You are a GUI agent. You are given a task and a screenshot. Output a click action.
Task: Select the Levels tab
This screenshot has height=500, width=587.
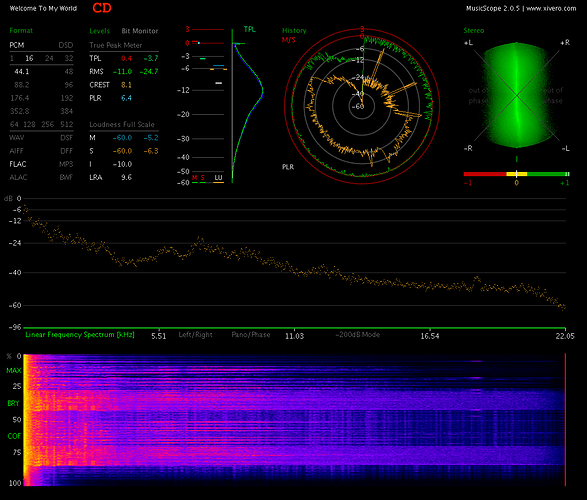(x=99, y=31)
